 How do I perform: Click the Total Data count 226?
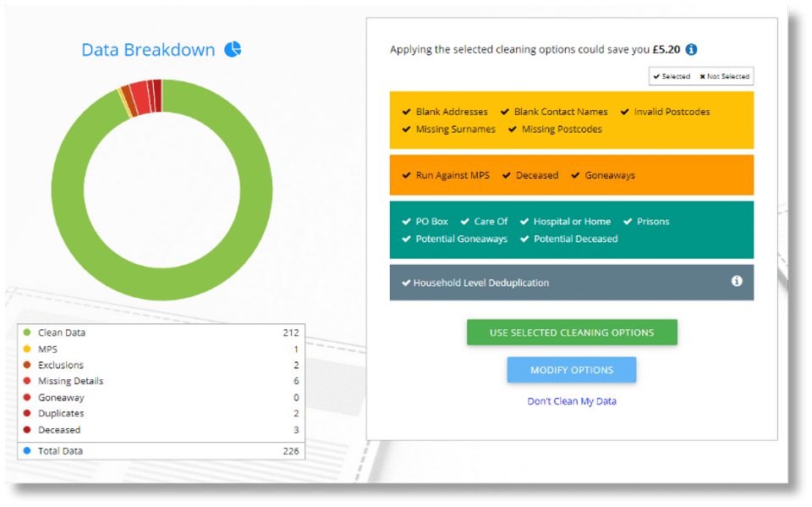point(290,451)
